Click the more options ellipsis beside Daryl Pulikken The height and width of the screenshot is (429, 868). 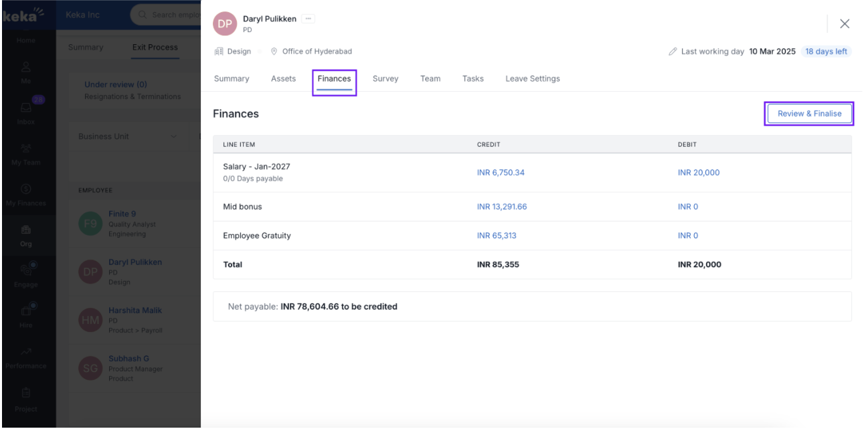click(x=308, y=19)
